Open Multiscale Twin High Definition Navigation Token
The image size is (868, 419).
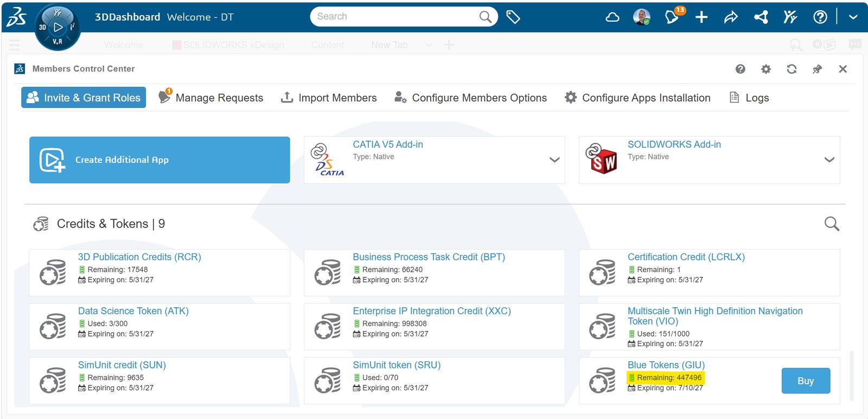(715, 316)
